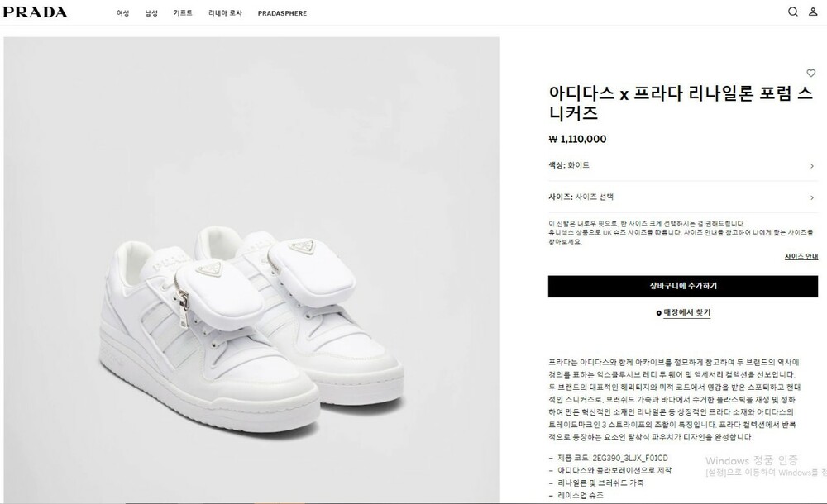Click the white sneakers product image
The image size is (827, 504).
pyautogui.click(x=251, y=269)
